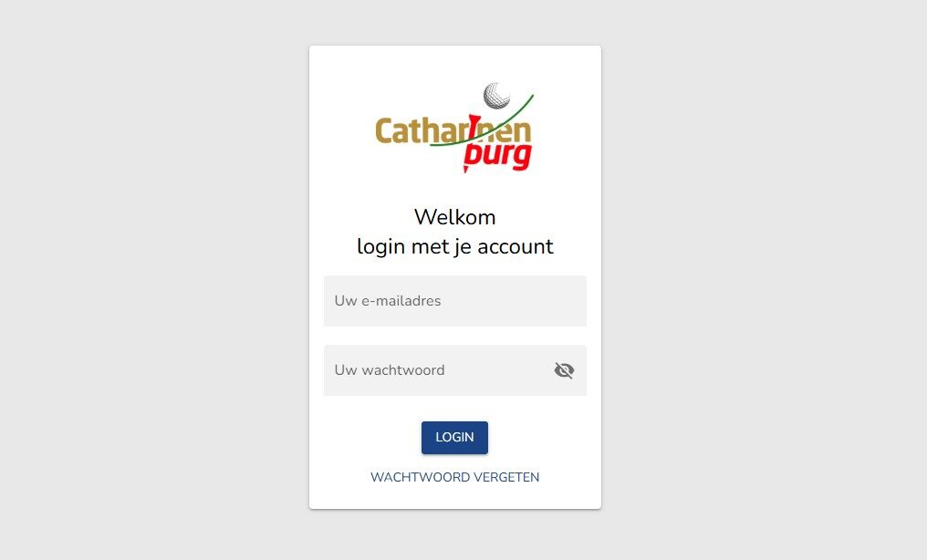Click grey page background right of card

point(763,277)
